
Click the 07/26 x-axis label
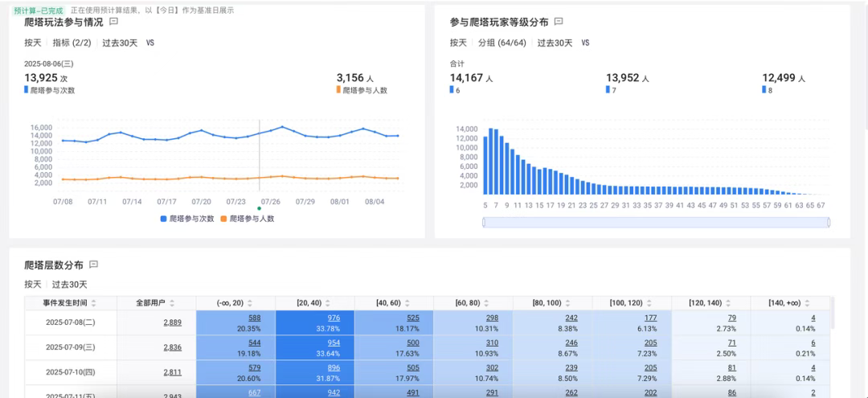(x=271, y=202)
